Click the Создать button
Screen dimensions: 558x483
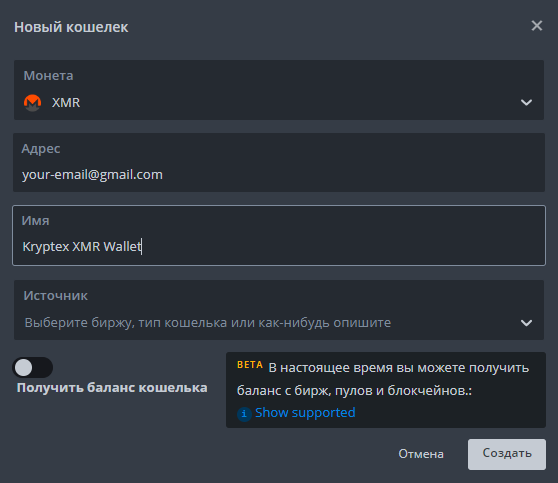507,454
